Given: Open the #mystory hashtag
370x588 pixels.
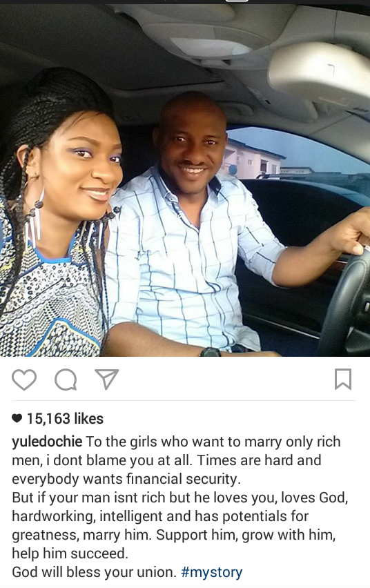Looking at the screenshot, I should (x=212, y=572).
